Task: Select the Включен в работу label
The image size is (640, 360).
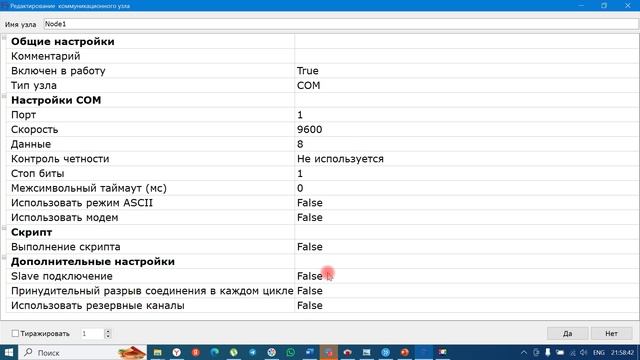Action: click(x=58, y=71)
